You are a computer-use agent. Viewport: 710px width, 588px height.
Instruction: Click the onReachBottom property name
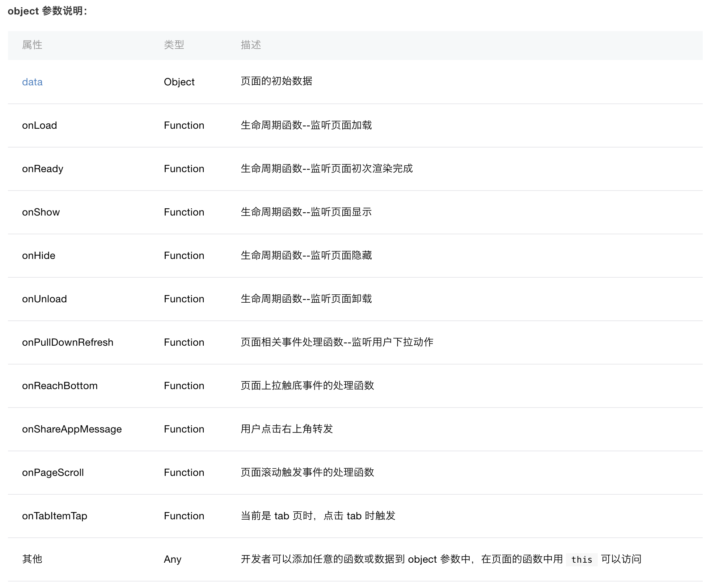60,386
